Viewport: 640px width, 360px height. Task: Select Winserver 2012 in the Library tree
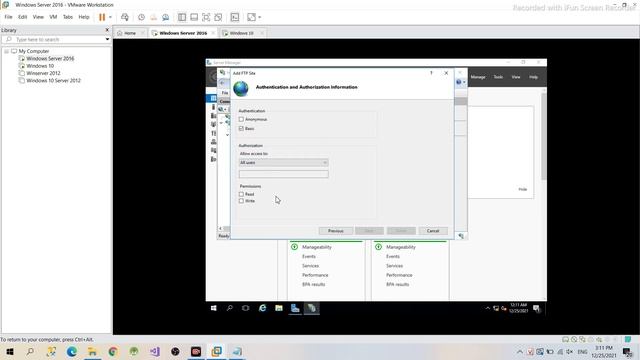point(43,73)
